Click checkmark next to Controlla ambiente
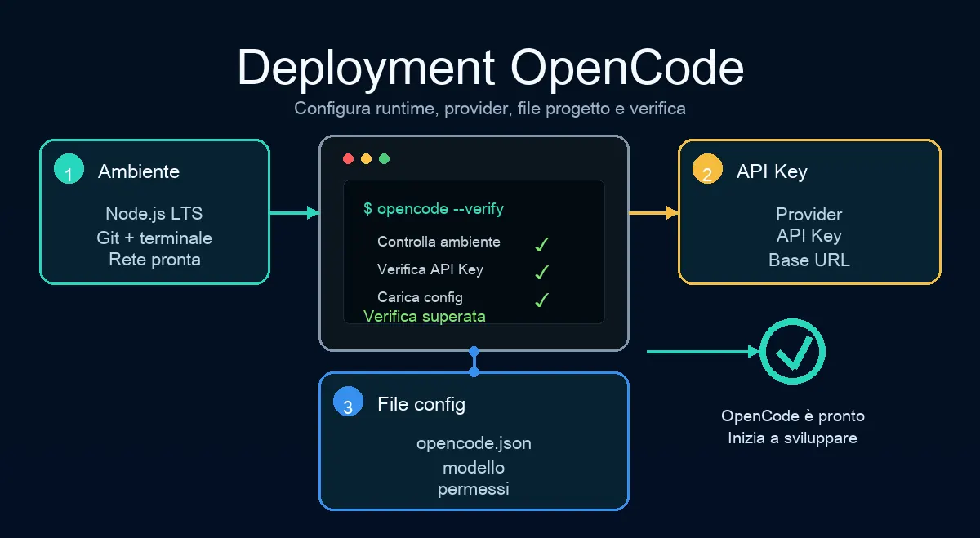This screenshot has height=538, width=980. tap(541, 243)
